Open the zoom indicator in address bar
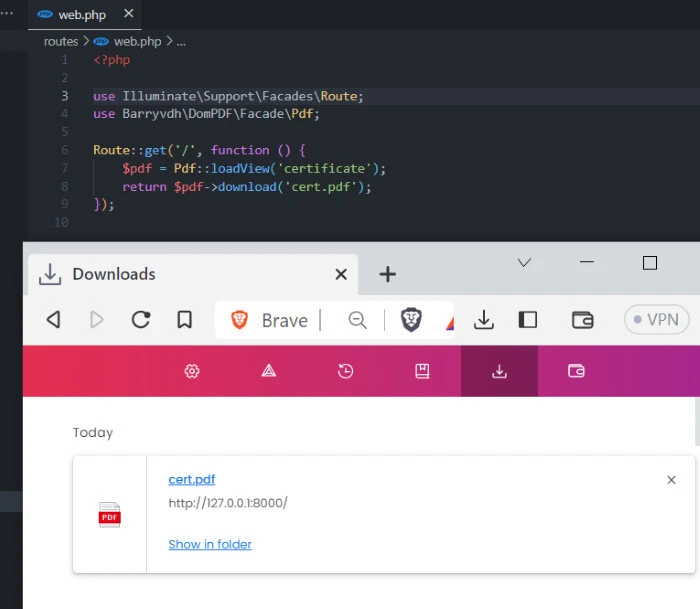 (x=358, y=320)
